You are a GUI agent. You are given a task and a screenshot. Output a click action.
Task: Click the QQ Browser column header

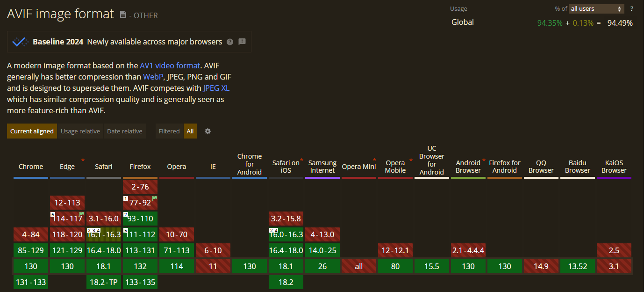(541, 167)
